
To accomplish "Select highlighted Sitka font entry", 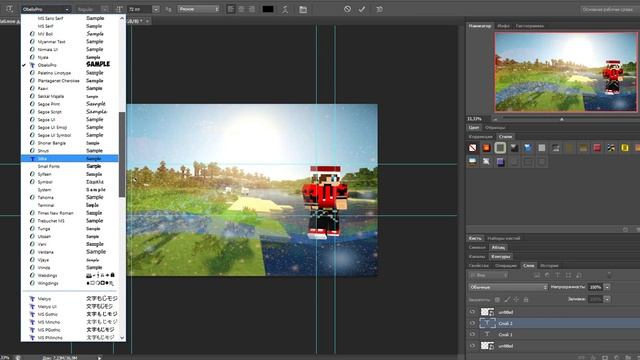I will (70, 158).
